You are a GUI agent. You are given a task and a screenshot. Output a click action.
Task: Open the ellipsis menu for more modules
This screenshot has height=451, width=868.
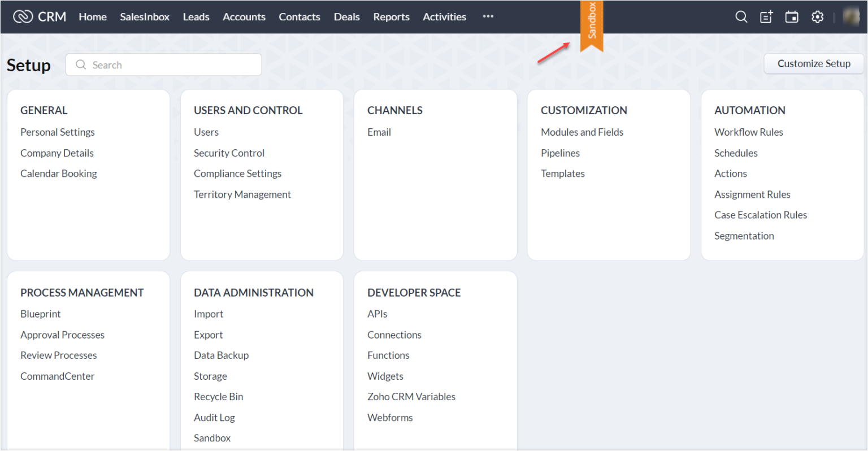coord(488,17)
